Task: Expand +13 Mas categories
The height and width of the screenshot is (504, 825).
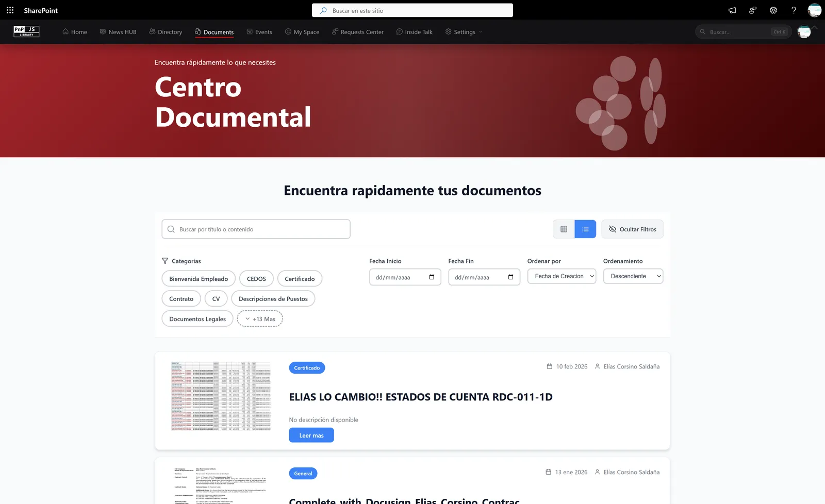Action: click(x=260, y=319)
